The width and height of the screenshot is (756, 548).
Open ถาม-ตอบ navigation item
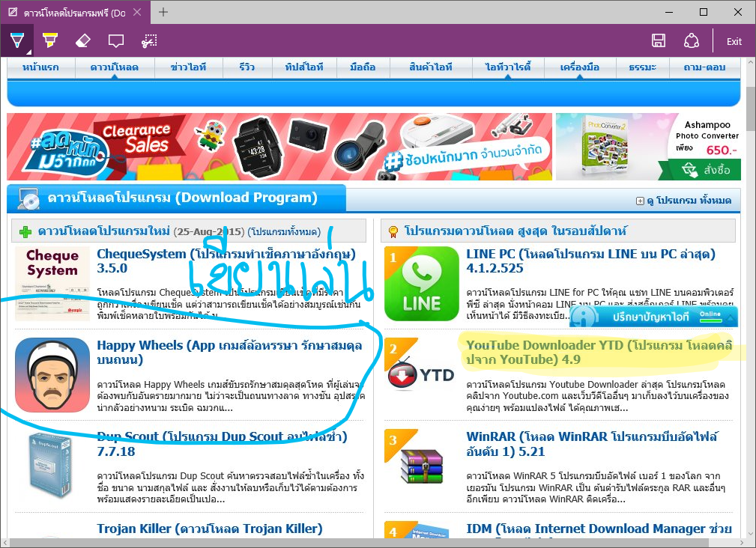(x=704, y=67)
